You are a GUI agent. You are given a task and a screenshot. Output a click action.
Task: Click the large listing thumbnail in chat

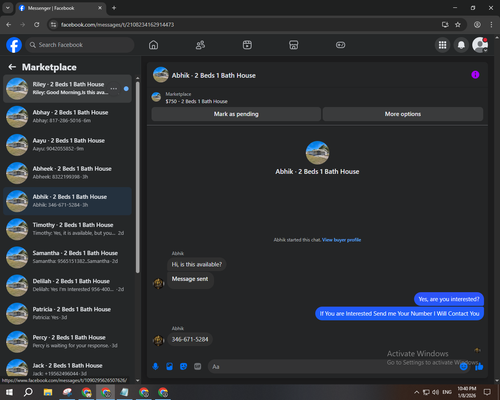click(x=317, y=153)
